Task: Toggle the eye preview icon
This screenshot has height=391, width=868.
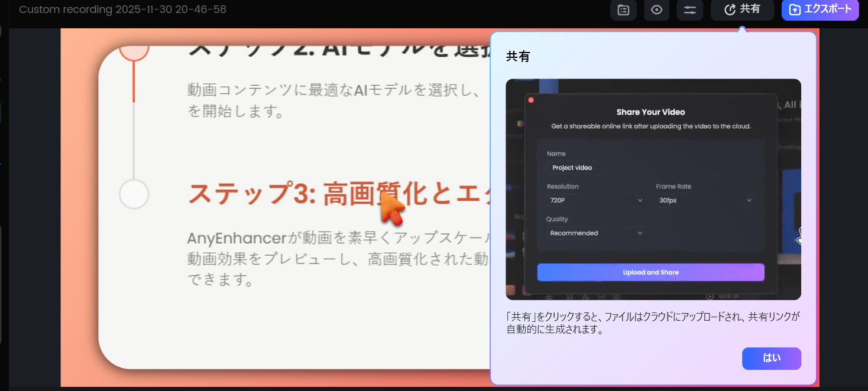Action: click(656, 10)
